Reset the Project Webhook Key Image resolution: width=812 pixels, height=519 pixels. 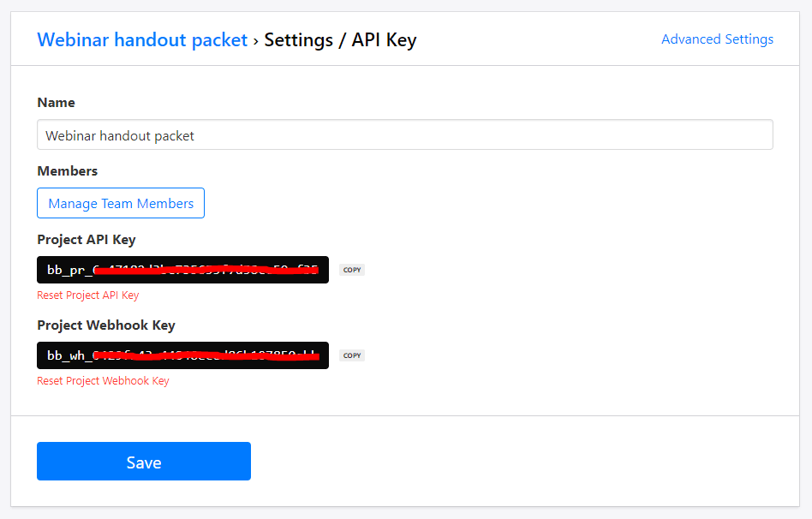(x=103, y=380)
